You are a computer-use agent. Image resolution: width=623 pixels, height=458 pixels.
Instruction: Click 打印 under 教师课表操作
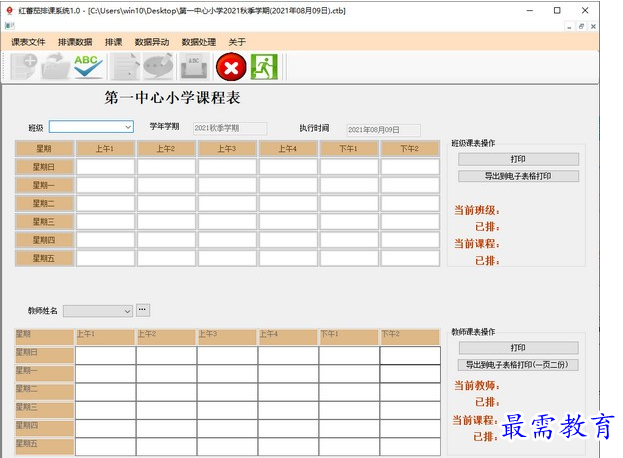(x=518, y=348)
